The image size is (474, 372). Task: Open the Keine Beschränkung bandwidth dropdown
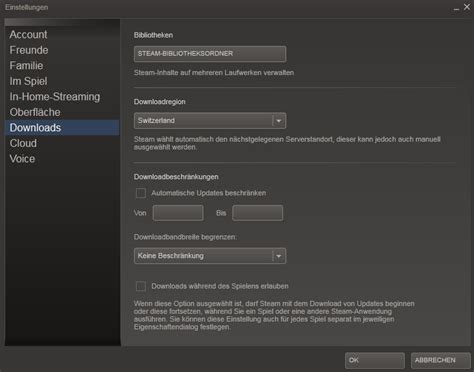click(210, 256)
